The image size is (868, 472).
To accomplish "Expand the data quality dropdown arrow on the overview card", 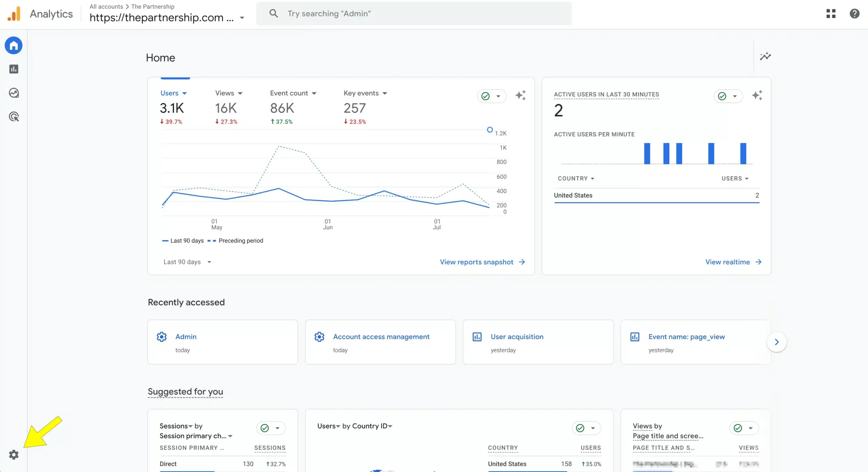I will 498,96.
